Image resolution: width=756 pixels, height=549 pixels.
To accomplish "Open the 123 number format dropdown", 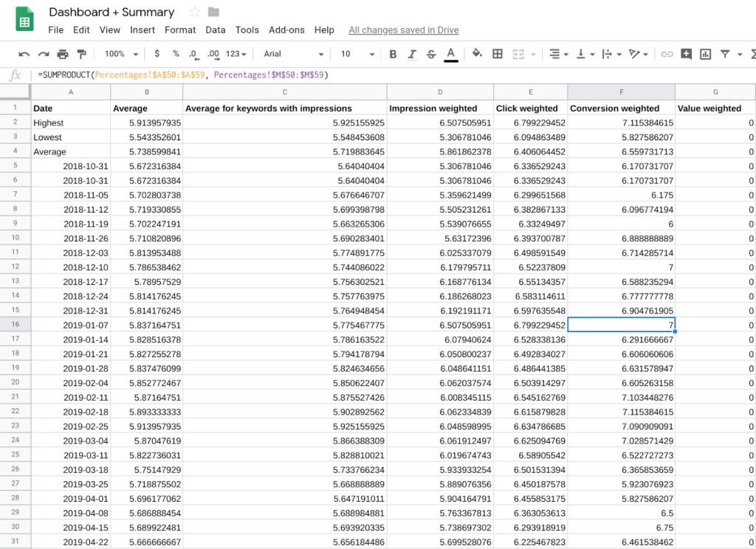I will point(236,54).
